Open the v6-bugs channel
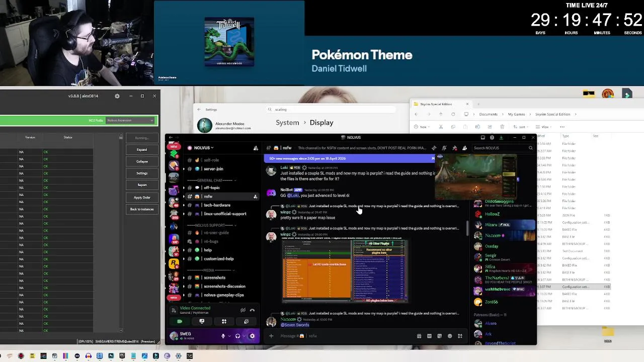Image resolution: width=644 pixels, height=362 pixels. pos(211,241)
